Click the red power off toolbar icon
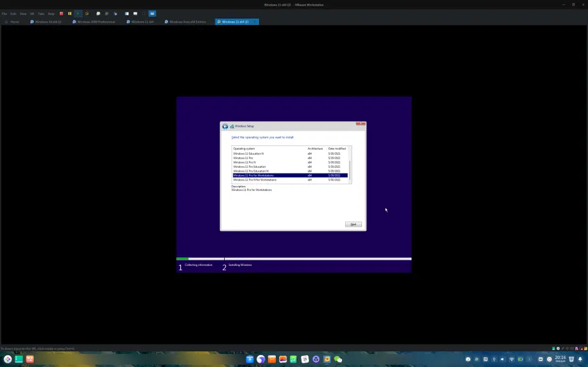Screen dimensions: 588x367 tap(61, 14)
